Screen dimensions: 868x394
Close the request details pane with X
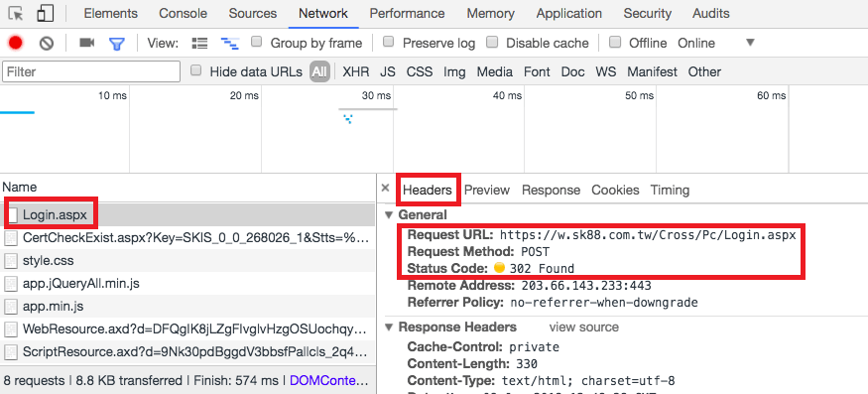385,189
